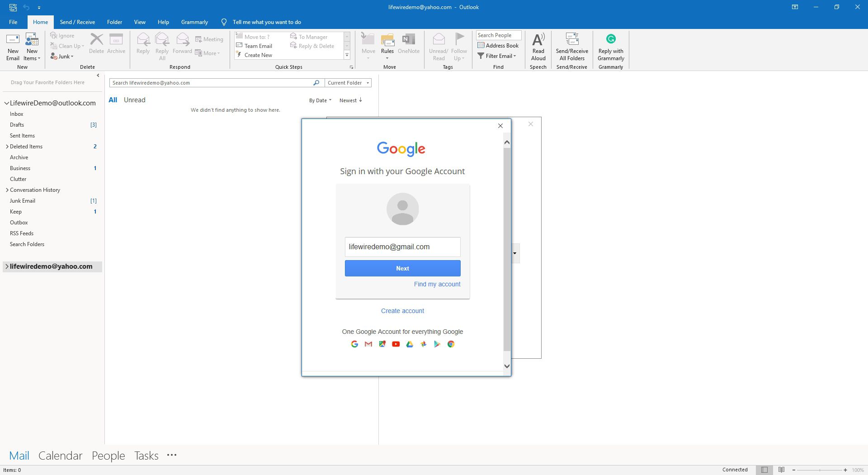Expand the Deleted Items folder

(x=7, y=147)
